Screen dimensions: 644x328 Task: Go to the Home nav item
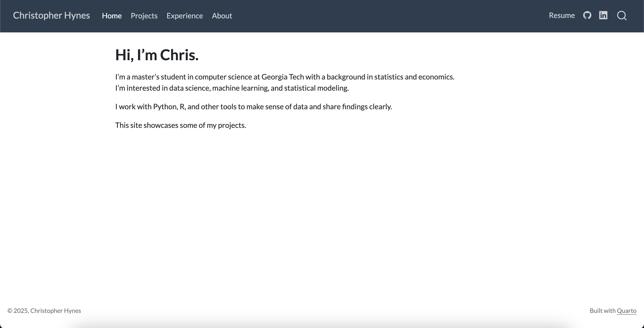(x=112, y=16)
